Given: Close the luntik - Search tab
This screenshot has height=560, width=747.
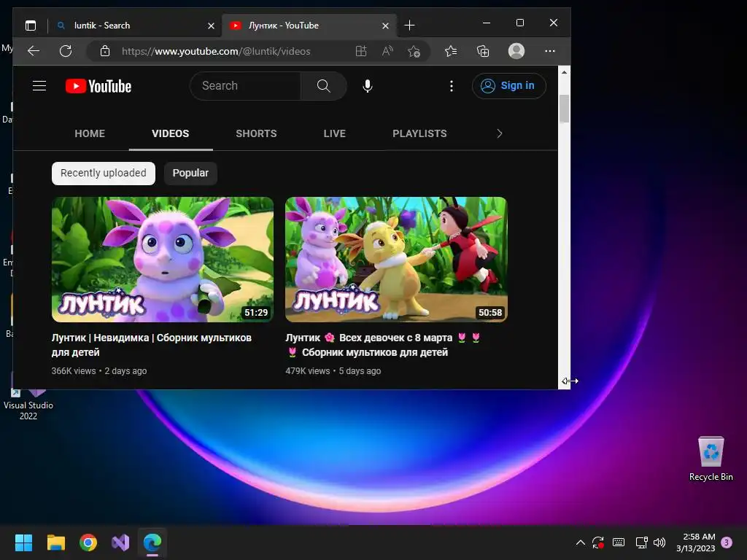Looking at the screenshot, I should click(211, 26).
